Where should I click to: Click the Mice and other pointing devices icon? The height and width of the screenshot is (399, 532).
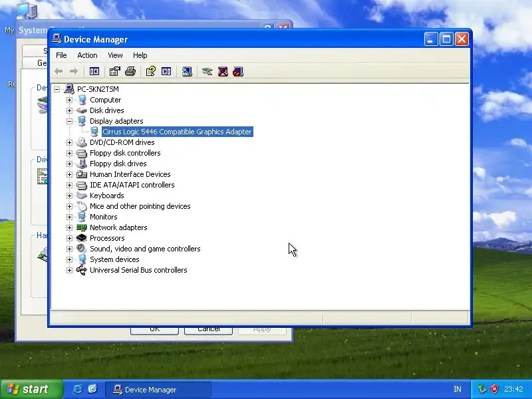click(x=82, y=206)
